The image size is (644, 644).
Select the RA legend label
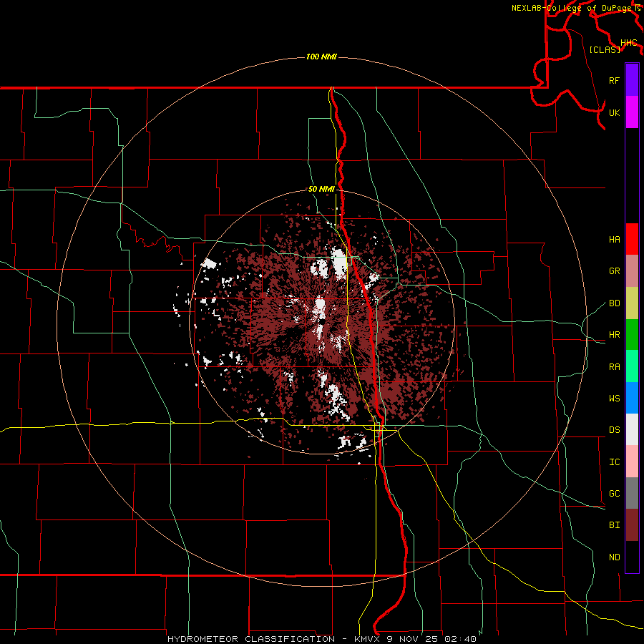(x=614, y=367)
